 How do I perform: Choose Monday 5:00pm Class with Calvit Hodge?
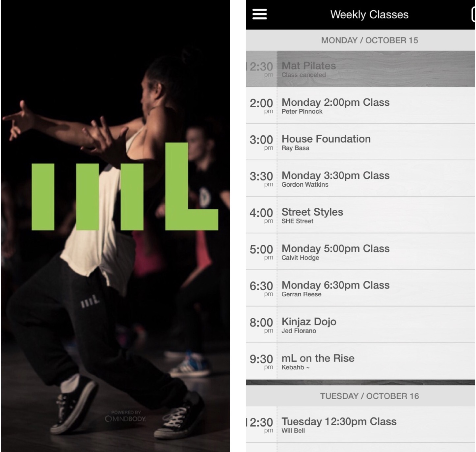(x=360, y=252)
